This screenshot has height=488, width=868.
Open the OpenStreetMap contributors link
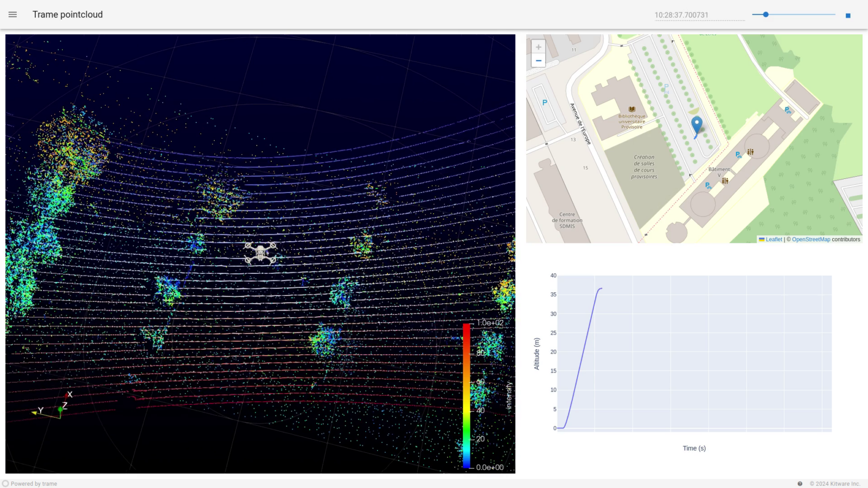811,239
